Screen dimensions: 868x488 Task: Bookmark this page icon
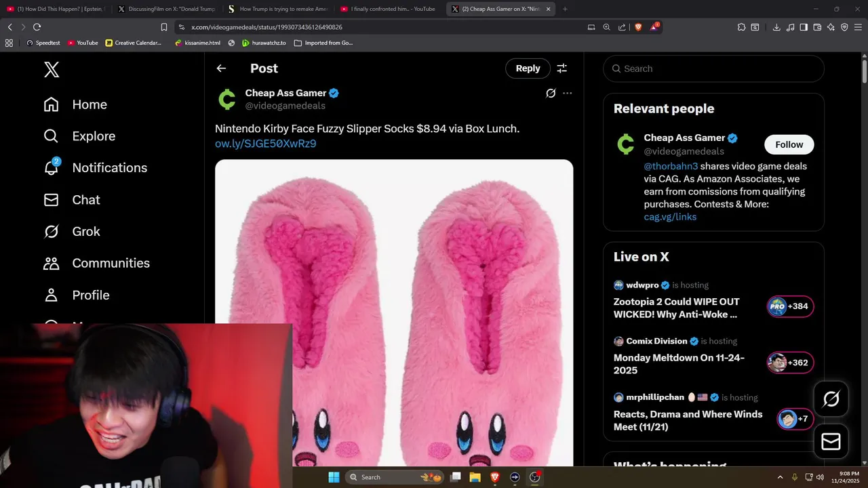[x=164, y=27]
